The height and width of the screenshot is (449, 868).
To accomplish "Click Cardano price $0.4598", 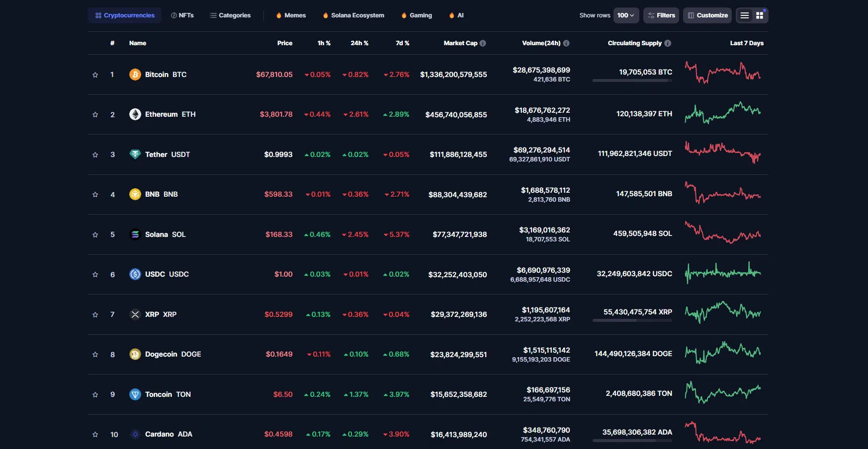I will (x=278, y=434).
